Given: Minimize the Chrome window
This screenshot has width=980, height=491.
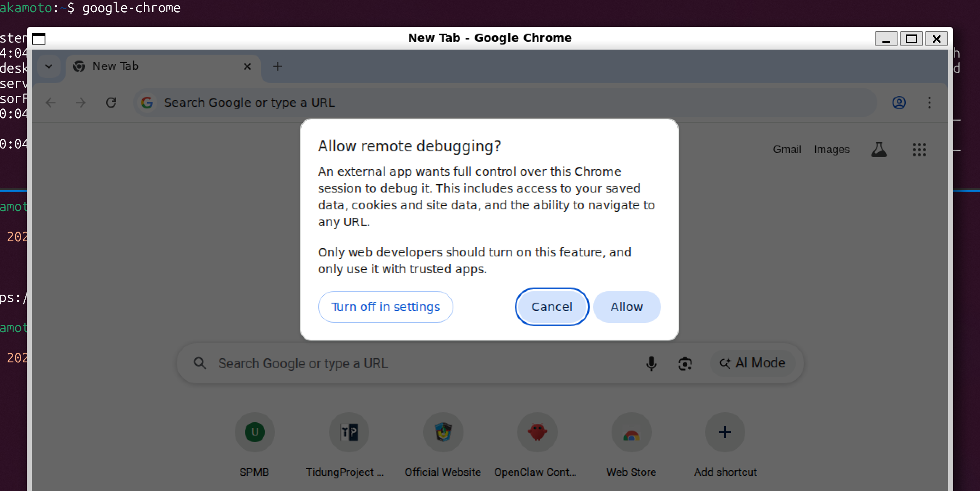Looking at the screenshot, I should [886, 39].
